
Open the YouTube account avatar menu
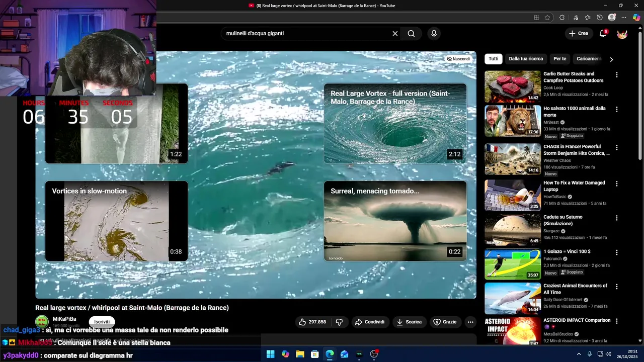(622, 34)
